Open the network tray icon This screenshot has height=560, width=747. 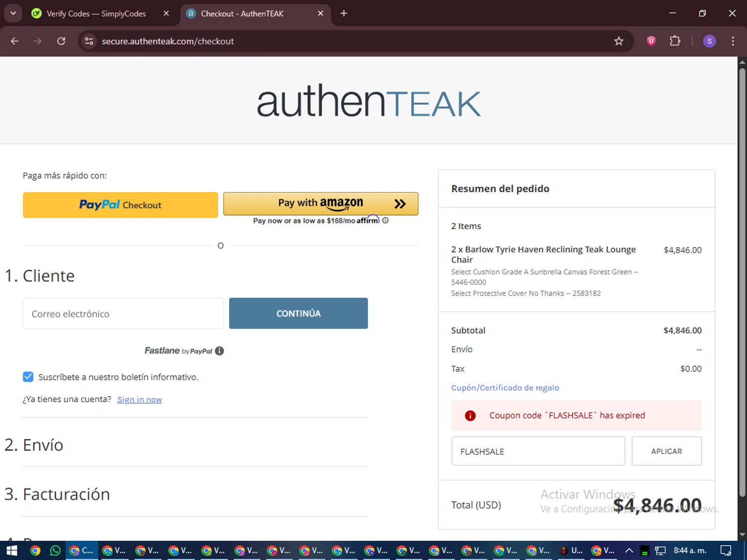click(x=660, y=551)
